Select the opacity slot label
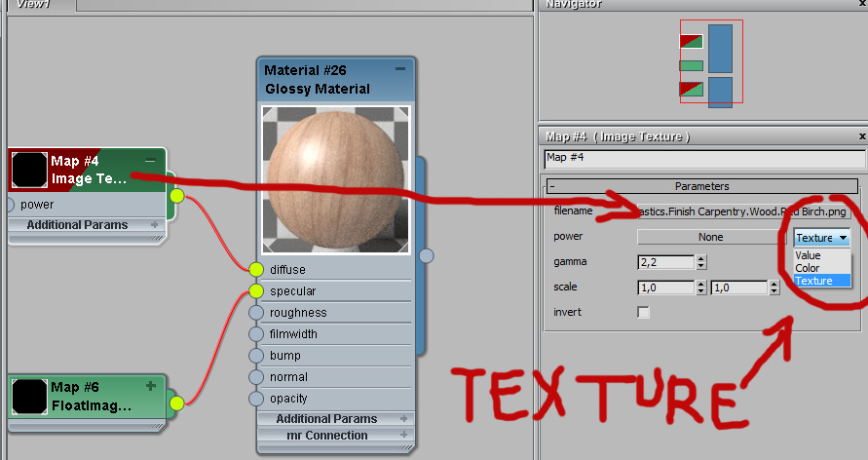868x460 pixels. (288, 399)
